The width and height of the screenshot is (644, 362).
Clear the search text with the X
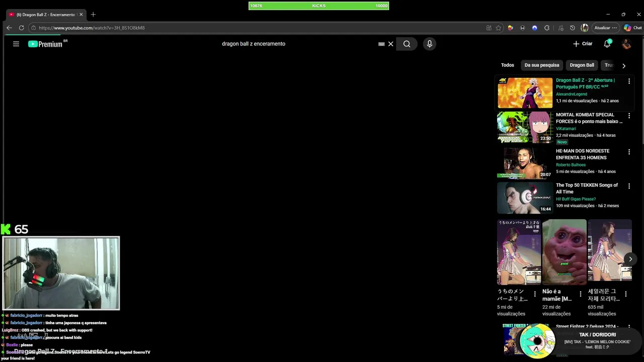[390, 44]
